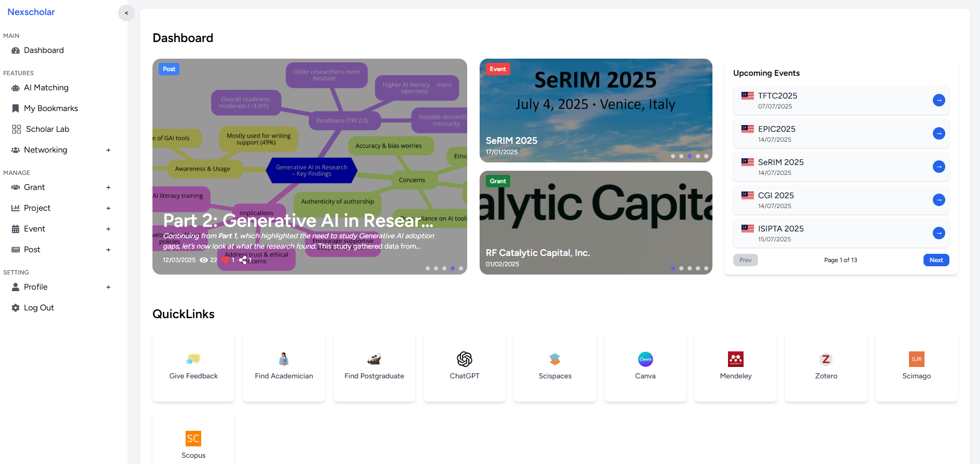Expand the Grant sidebar menu
Image resolution: width=980 pixels, height=464 pixels.
[108, 187]
